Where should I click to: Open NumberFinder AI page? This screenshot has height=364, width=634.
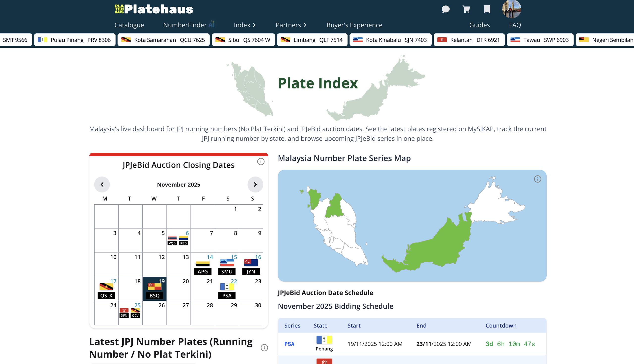[x=189, y=25]
